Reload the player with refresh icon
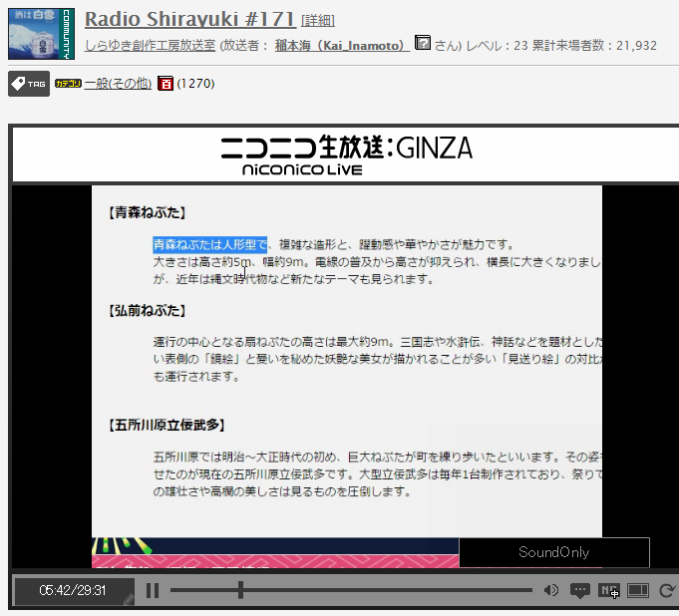The height and width of the screenshot is (616, 679). [x=667, y=590]
